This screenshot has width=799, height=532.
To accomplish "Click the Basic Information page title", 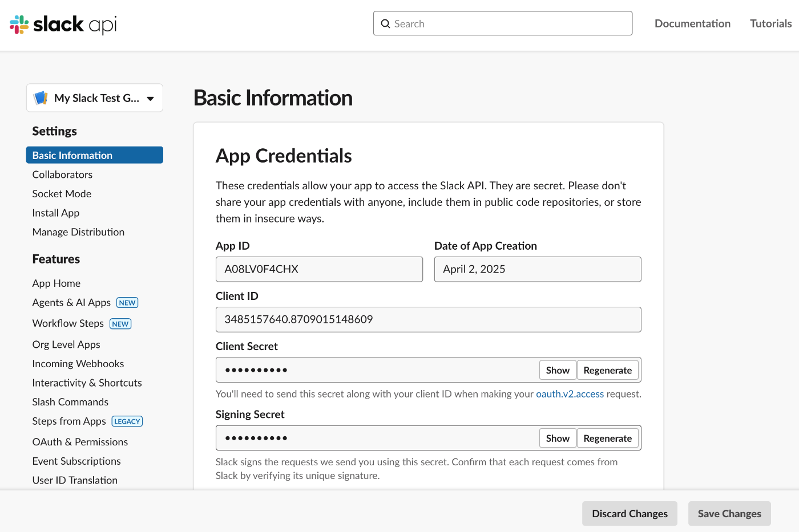I will tap(273, 98).
